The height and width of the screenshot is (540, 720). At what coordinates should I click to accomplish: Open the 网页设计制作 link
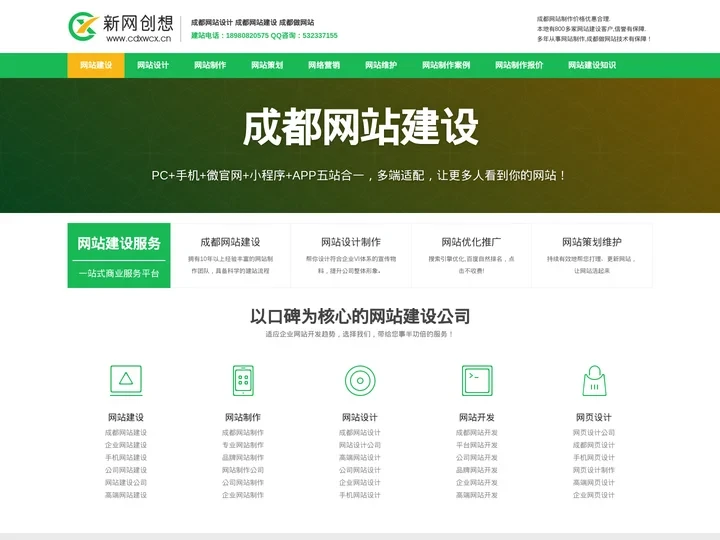(x=594, y=470)
